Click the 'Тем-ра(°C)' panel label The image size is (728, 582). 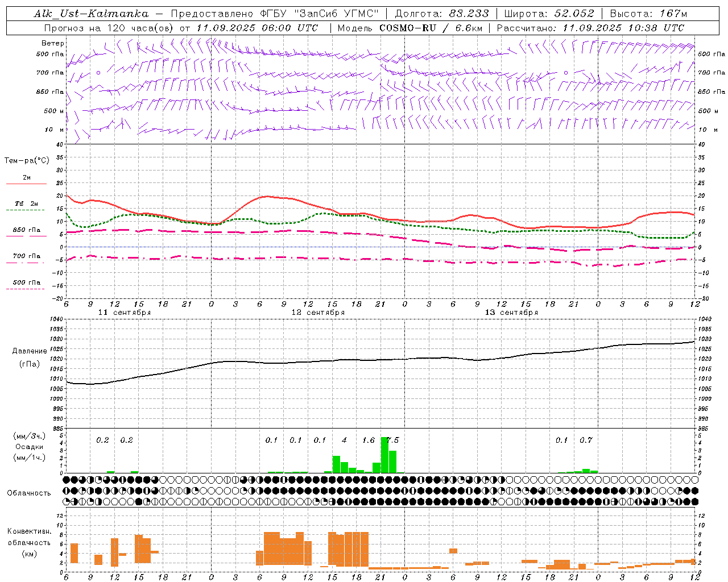tap(27, 161)
